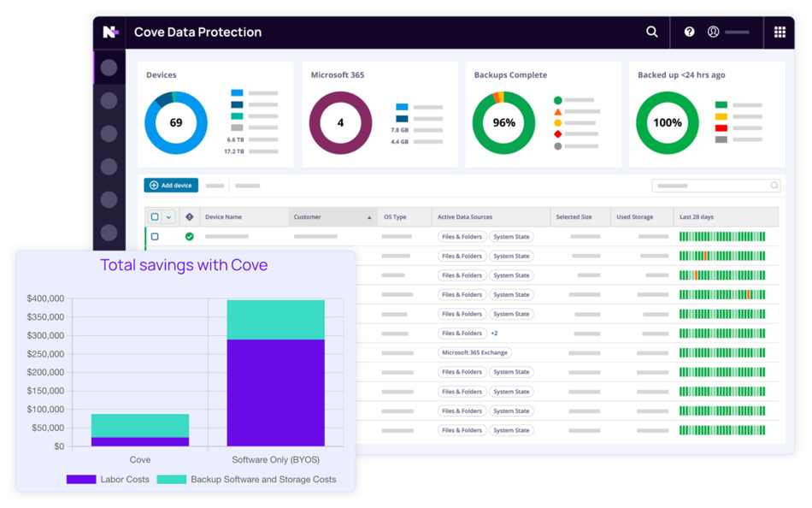
Task: Click the green legend swatch in Backed up <24 hrs ago
Action: (x=721, y=104)
